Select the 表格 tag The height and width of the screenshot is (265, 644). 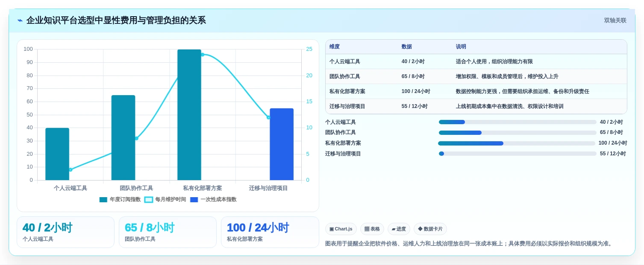point(372,229)
